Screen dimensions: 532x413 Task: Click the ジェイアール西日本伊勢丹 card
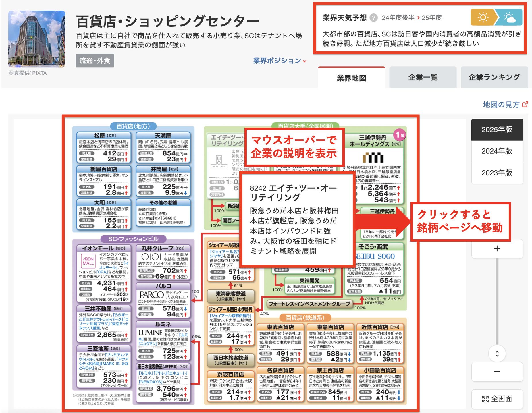click(x=231, y=326)
